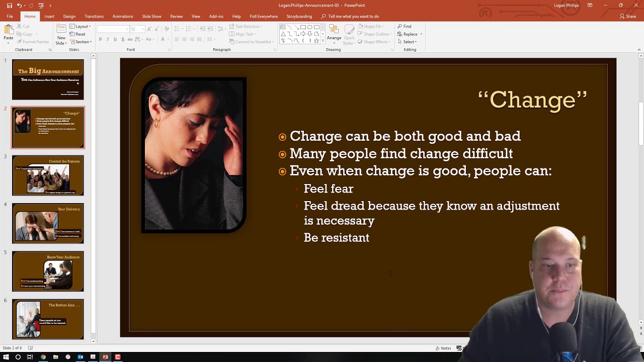Open the Windows Start menu
This screenshot has height=362, width=644.
pyautogui.click(x=6, y=357)
